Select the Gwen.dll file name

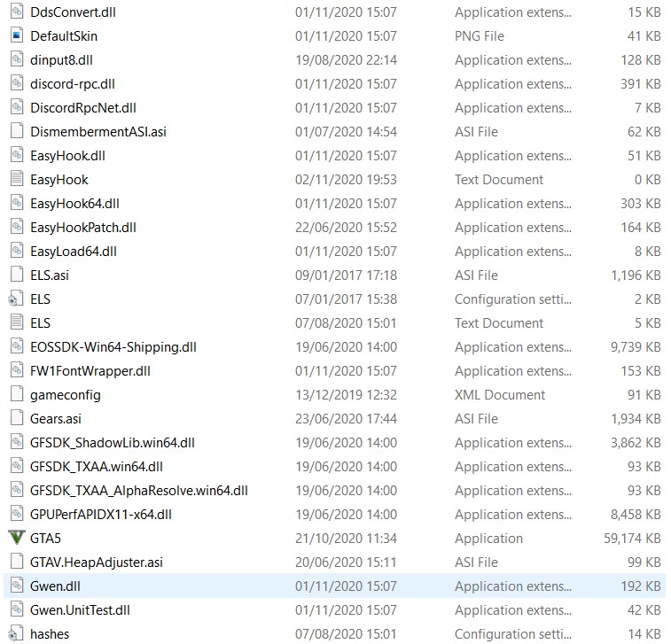(x=55, y=586)
